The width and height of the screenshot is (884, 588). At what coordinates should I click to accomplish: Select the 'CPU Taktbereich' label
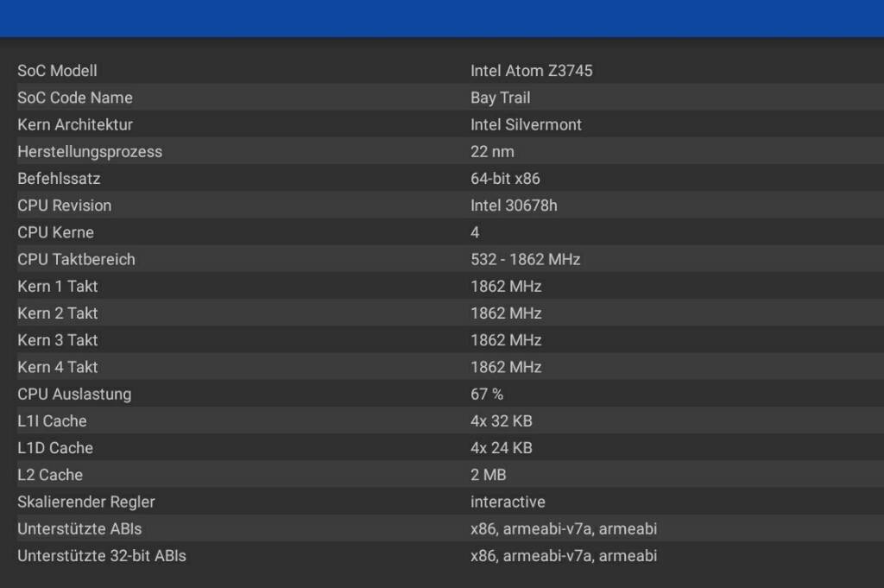pos(76,259)
